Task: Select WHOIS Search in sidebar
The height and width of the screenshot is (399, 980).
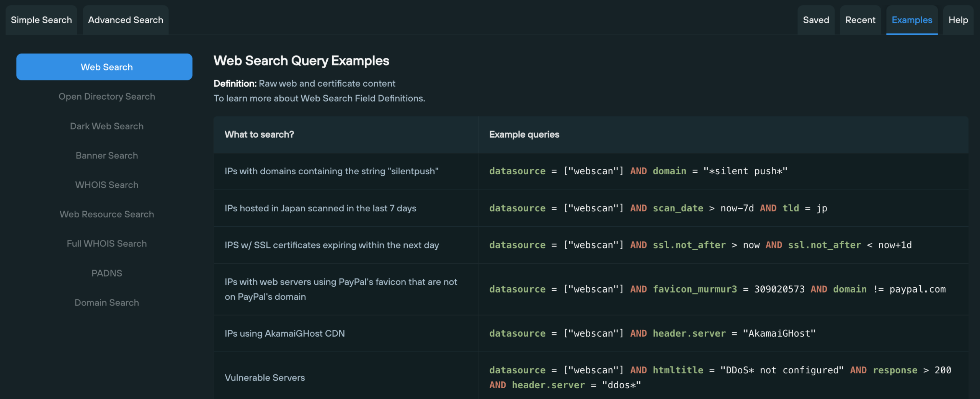Action: click(x=107, y=185)
